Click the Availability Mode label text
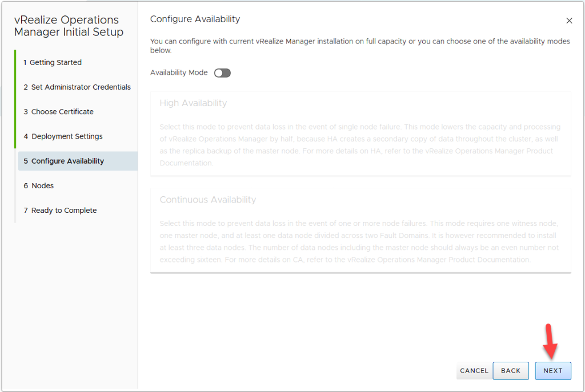 coord(179,73)
